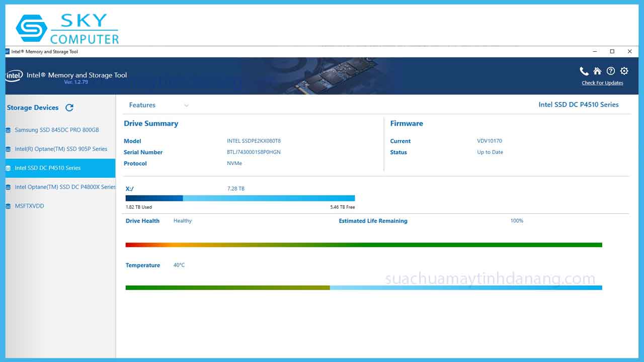Open help question mark icon
Image resolution: width=644 pixels, height=362 pixels.
[611, 71]
